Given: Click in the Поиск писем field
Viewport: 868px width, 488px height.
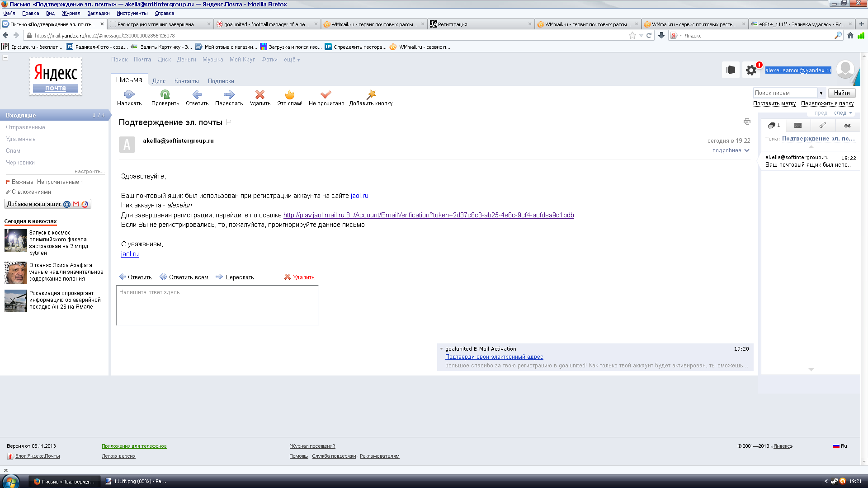Looking at the screenshot, I should click(x=785, y=93).
